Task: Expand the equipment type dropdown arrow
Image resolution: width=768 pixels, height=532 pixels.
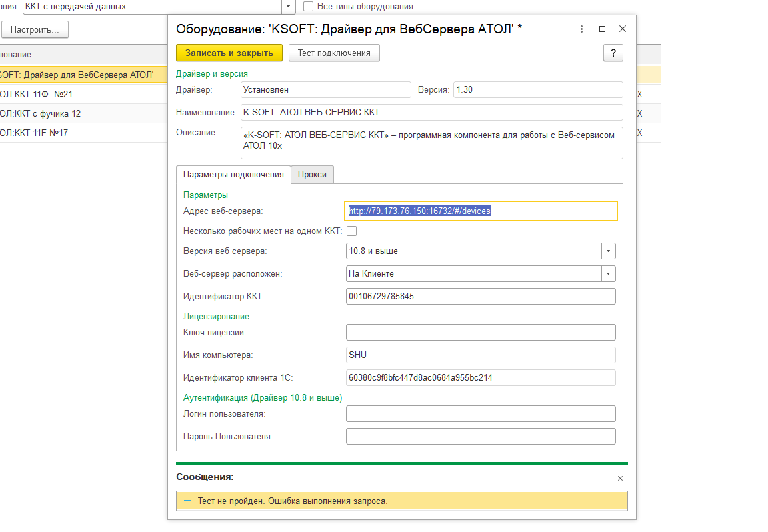Action: (x=289, y=7)
